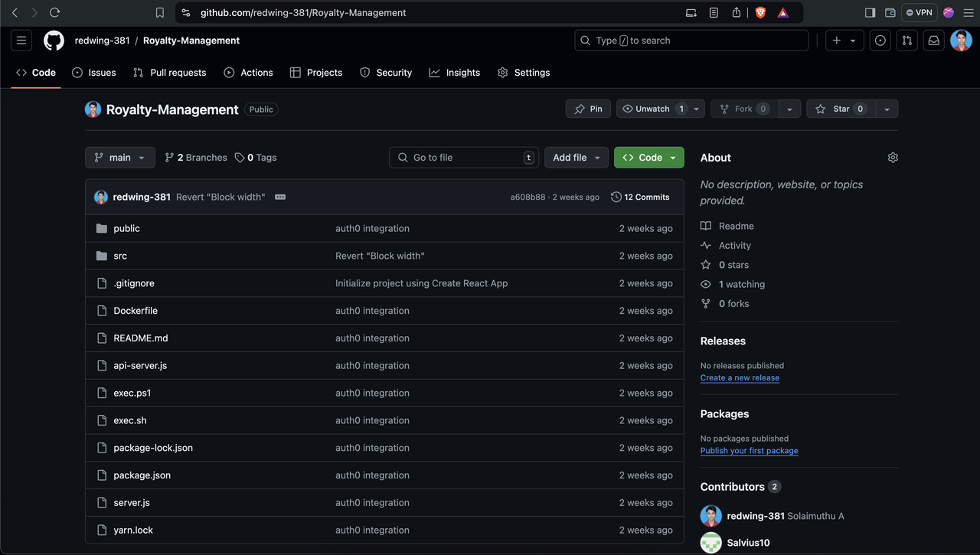The width and height of the screenshot is (980, 555).
Task: Expand the Star lists dropdown arrow
Action: pos(887,109)
